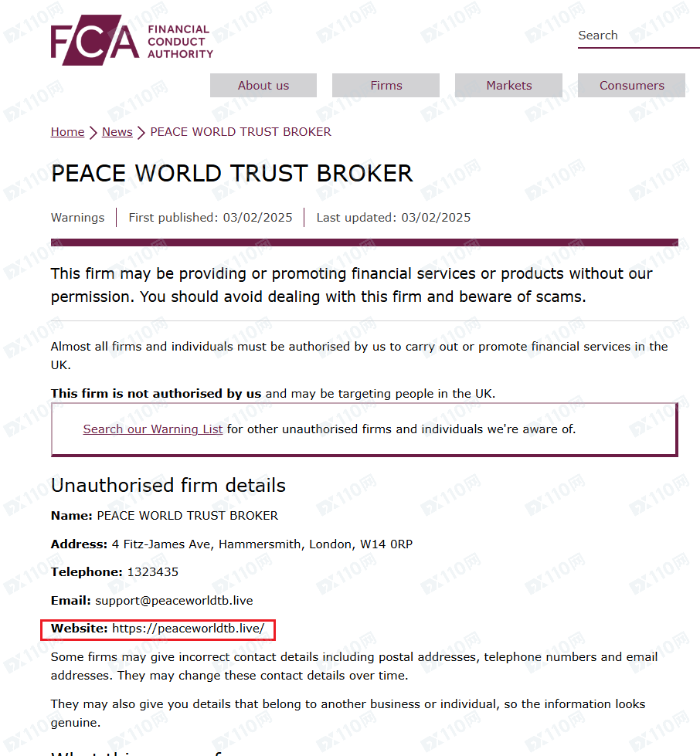This screenshot has height=756, width=700.
Task: Click the chevron after News breadcrumb
Action: (x=141, y=133)
